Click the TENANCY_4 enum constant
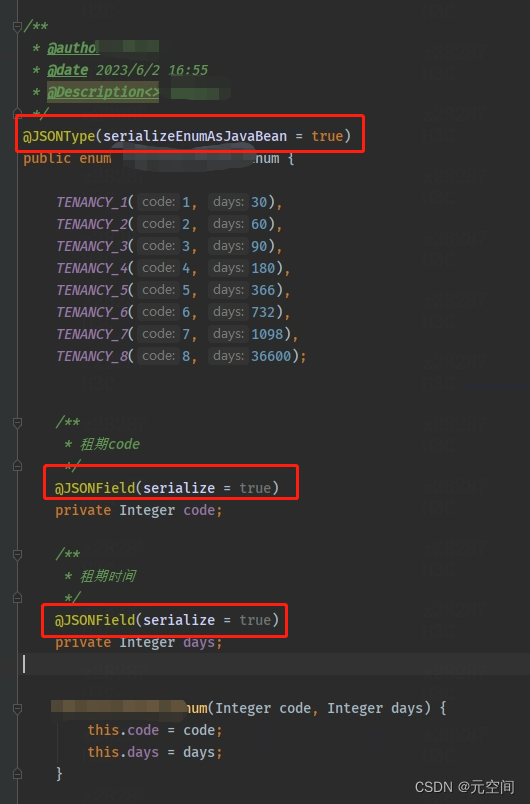 [x=92, y=269]
